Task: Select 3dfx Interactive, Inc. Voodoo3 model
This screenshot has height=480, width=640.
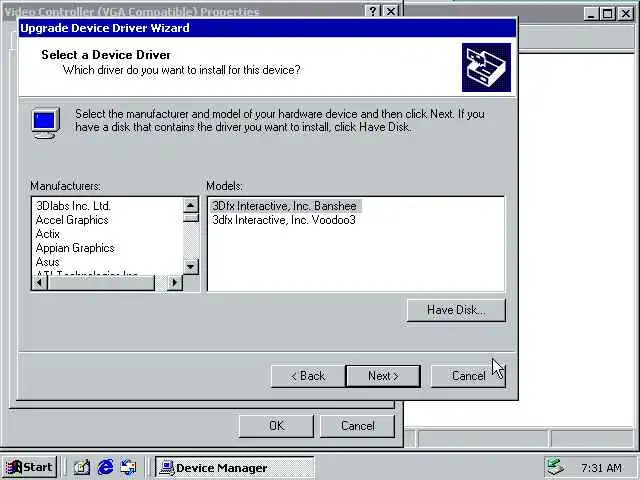Action: click(x=284, y=220)
